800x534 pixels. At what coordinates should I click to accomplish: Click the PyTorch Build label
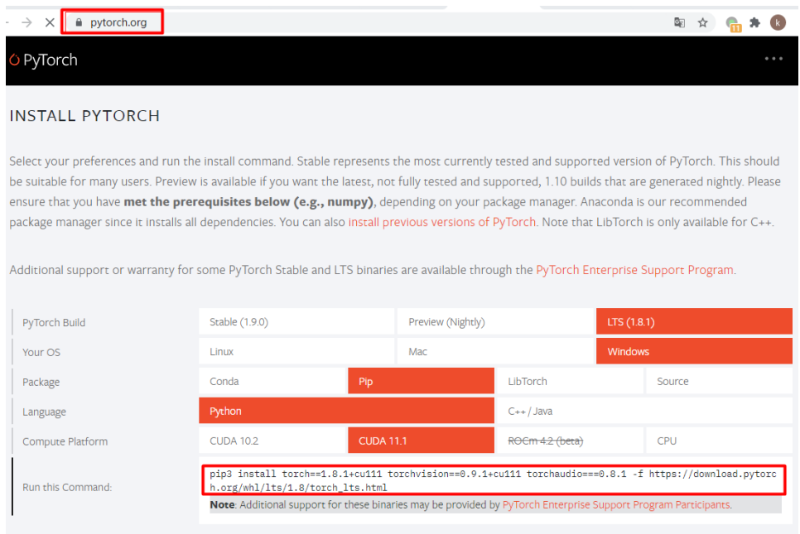pos(54,322)
